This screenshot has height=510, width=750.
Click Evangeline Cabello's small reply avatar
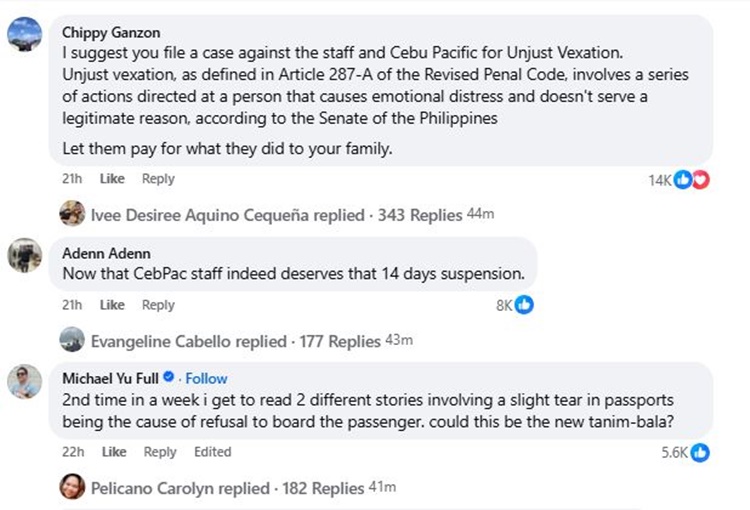click(72, 340)
